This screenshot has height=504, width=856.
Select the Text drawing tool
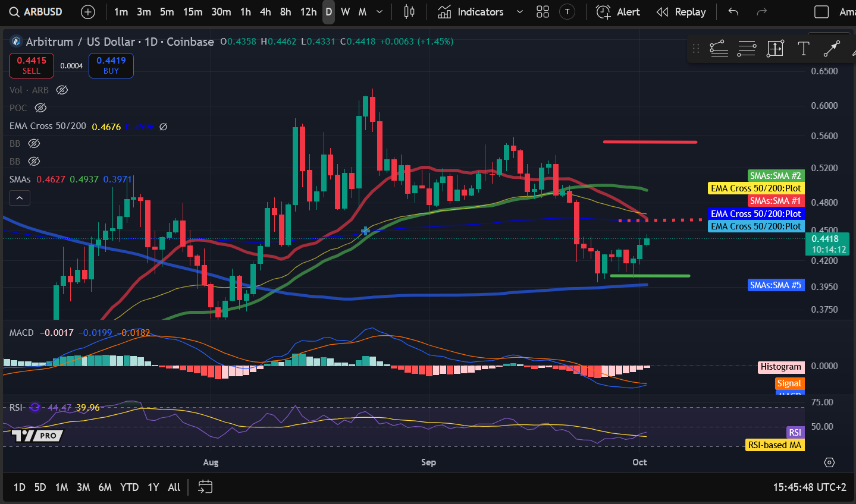click(803, 49)
